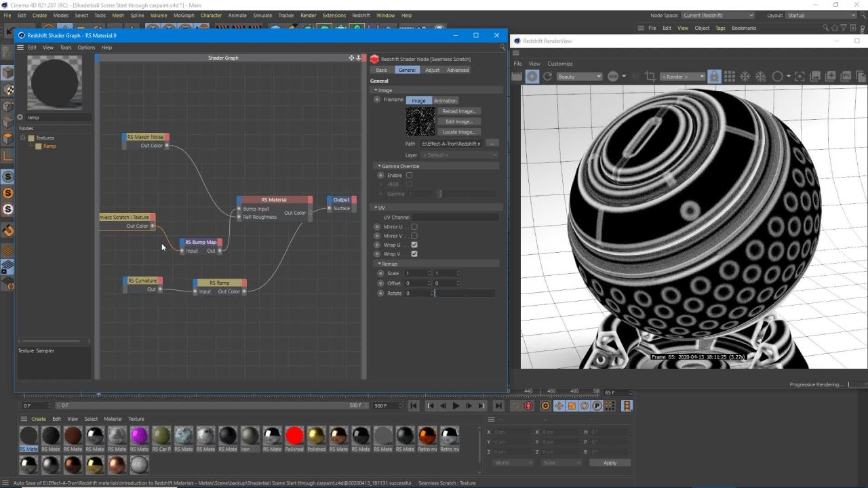Click the Rotate slider in Remap
The height and width of the screenshot is (488, 868).
465,293
